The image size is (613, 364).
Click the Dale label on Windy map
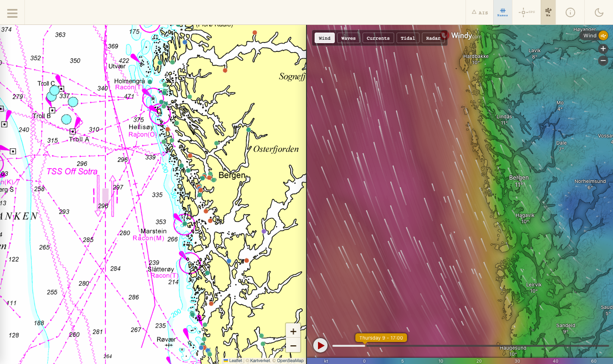(x=561, y=143)
